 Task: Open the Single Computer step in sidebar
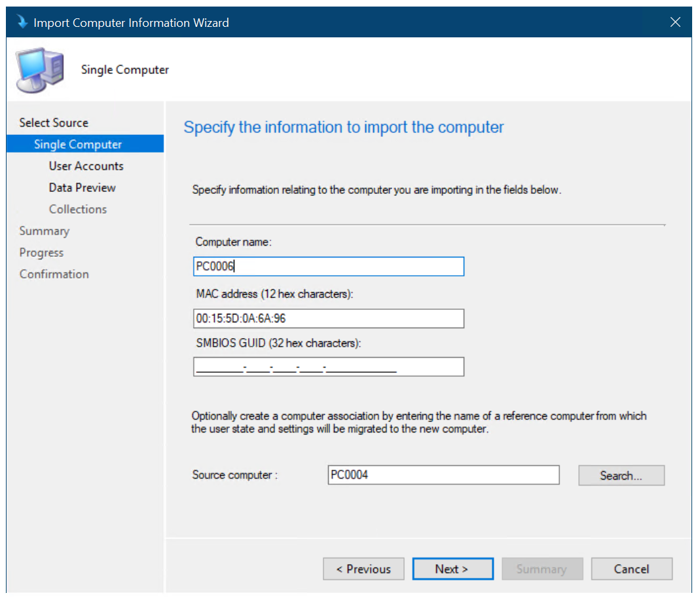click(78, 144)
